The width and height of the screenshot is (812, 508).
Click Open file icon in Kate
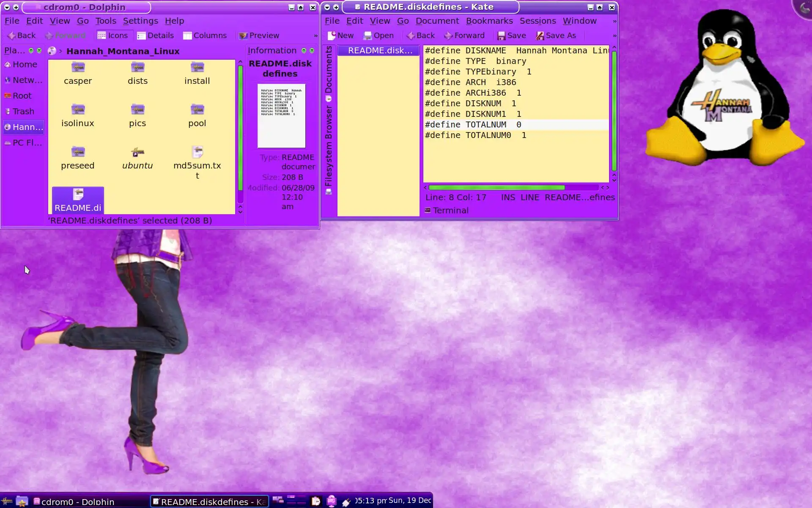[x=368, y=36]
